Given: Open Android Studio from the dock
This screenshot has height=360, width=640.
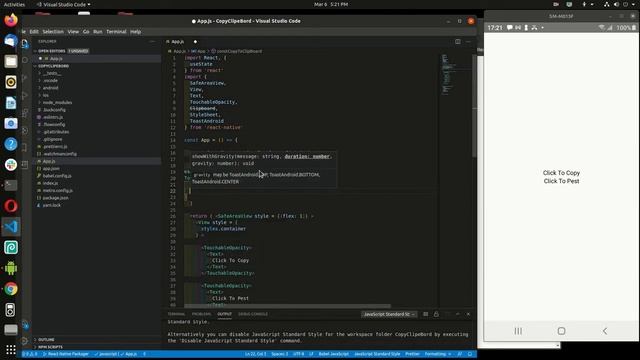Looking at the screenshot, I should tap(11, 268).
